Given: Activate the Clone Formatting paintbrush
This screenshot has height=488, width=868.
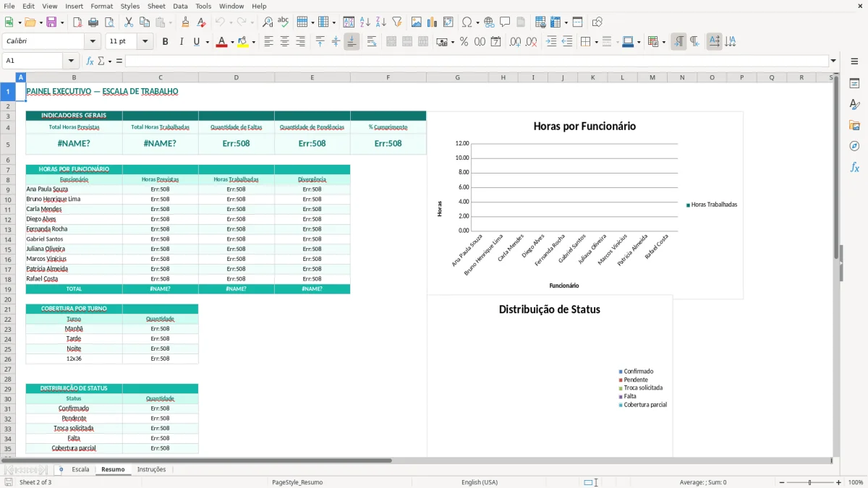Looking at the screenshot, I should [x=185, y=22].
